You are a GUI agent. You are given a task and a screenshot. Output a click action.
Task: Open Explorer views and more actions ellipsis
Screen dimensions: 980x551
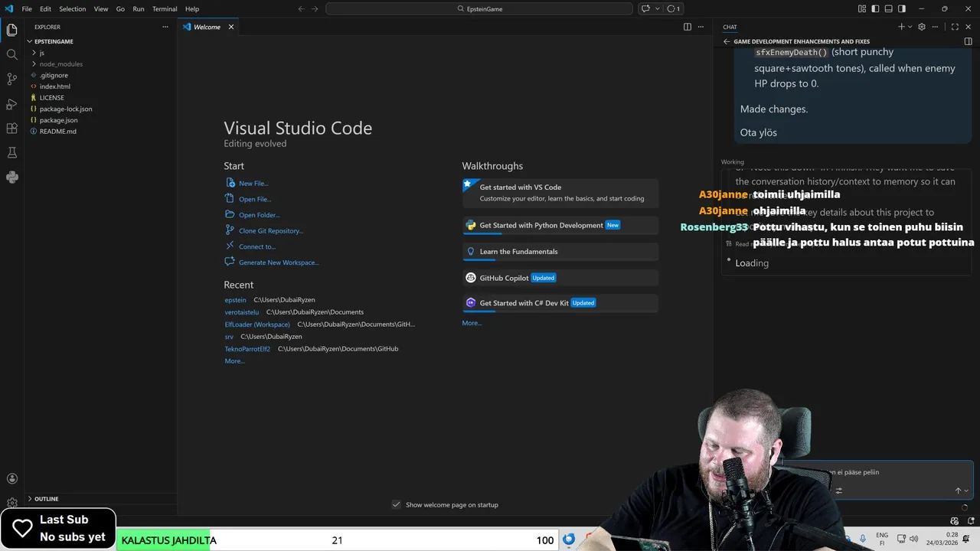point(165,27)
